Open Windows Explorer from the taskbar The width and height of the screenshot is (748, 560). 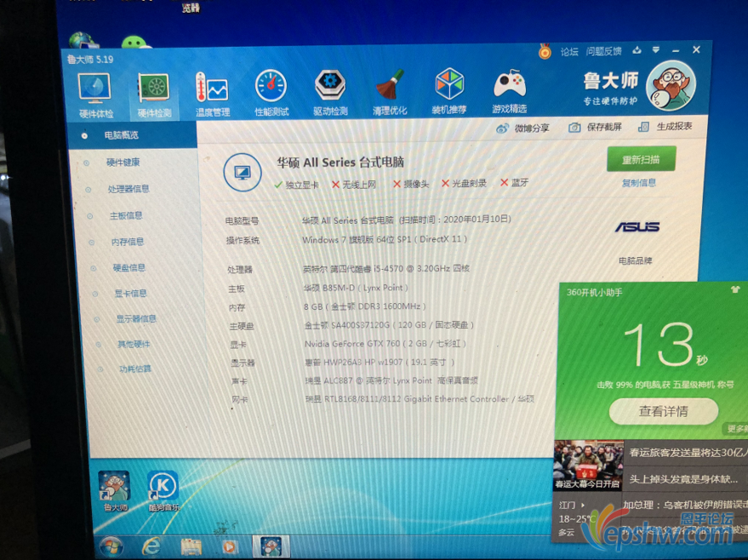click(191, 546)
